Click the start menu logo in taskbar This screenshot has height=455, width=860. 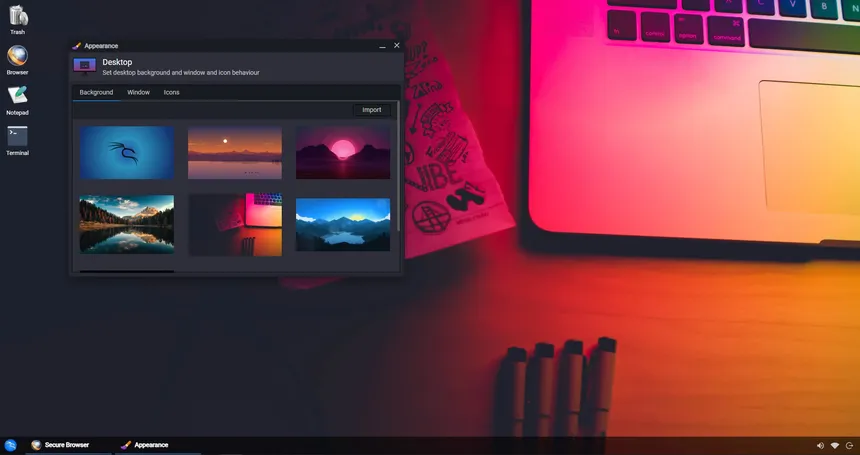[10, 445]
